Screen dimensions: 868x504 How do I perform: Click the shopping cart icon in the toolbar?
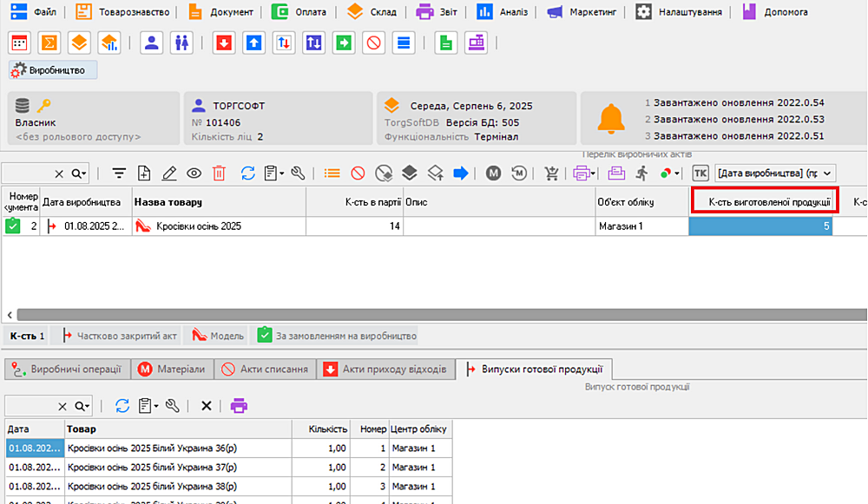tap(552, 173)
